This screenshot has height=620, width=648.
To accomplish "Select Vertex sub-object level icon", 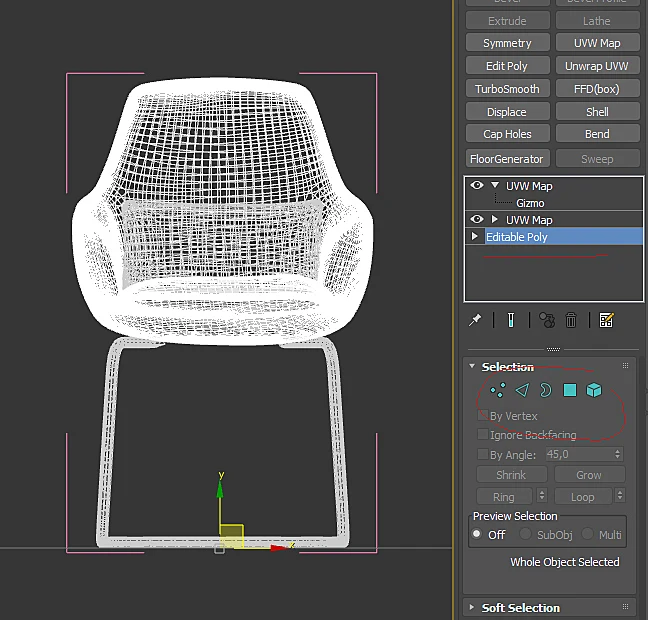I will [x=498, y=390].
